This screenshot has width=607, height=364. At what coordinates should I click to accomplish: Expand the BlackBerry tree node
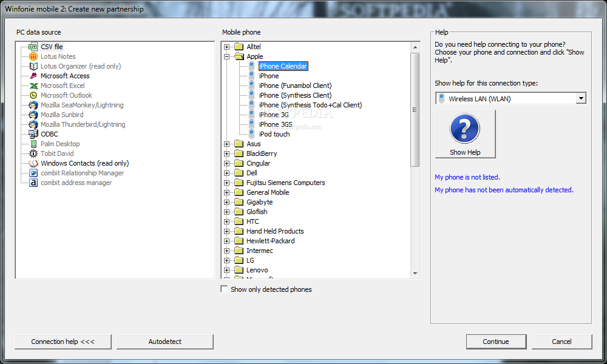coord(227,153)
